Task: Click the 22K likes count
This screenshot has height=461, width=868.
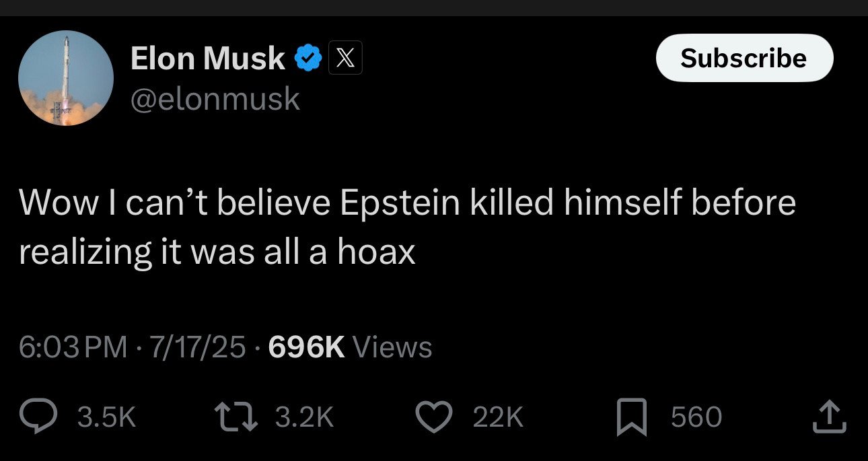Action: coord(498,418)
